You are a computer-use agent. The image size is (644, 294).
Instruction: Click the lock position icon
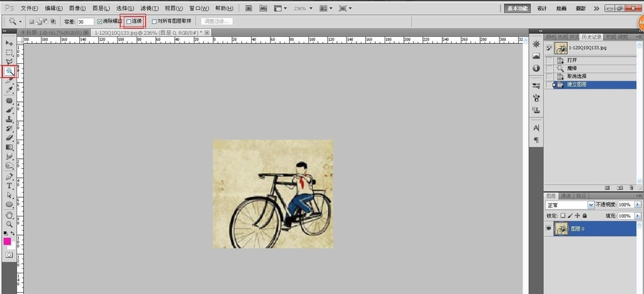click(578, 215)
